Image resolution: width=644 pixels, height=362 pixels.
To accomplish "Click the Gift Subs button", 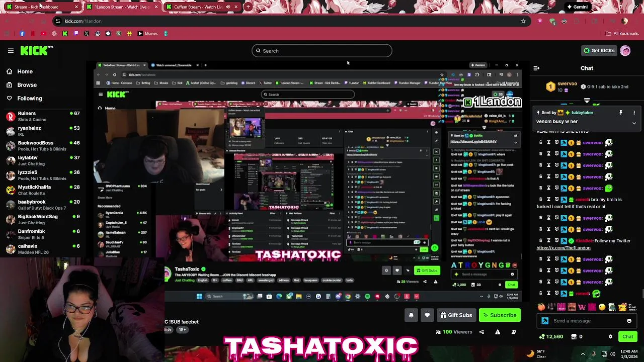I will pos(456,315).
